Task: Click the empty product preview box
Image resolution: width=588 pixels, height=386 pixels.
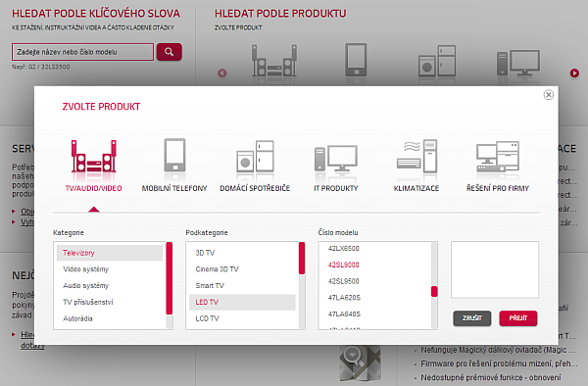Action: pyautogui.click(x=495, y=269)
